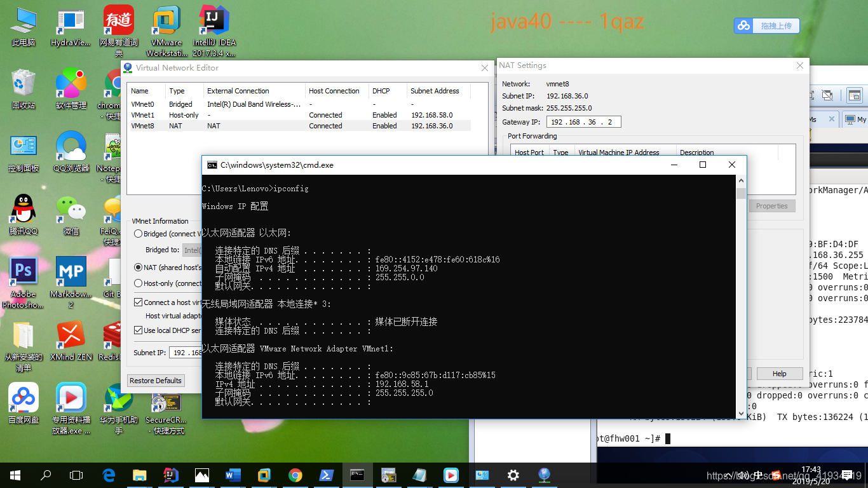Launch XMind ZEN from the desktop

point(71,341)
